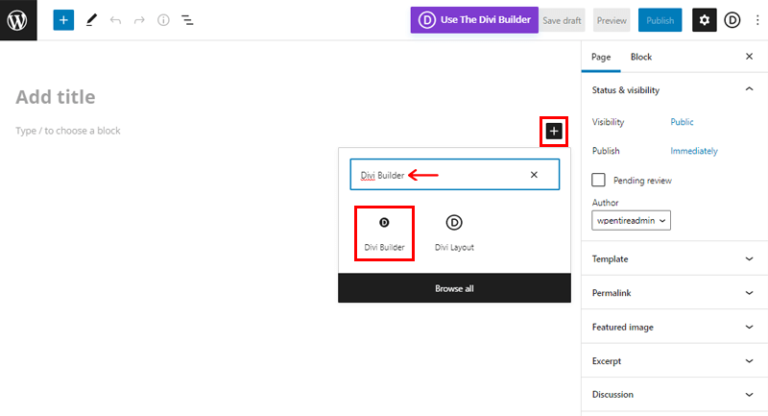This screenshot has width=768, height=416.
Task: Expand the Template panel
Action: 674,259
